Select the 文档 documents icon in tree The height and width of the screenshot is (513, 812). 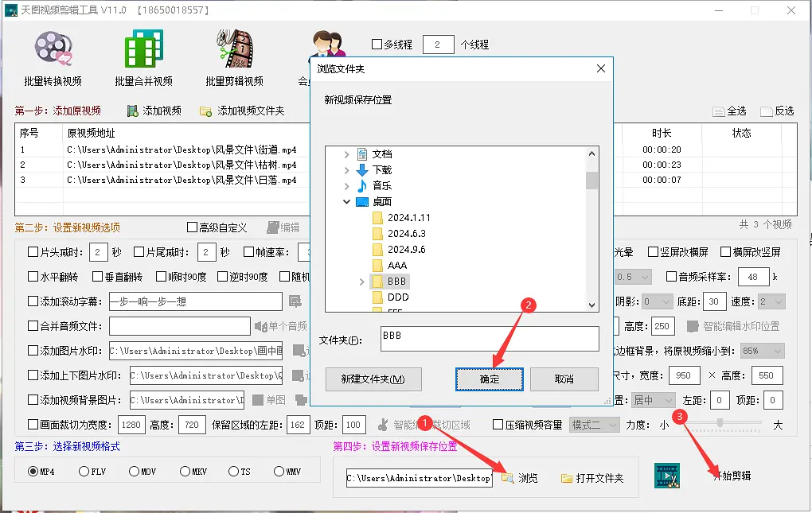point(362,154)
